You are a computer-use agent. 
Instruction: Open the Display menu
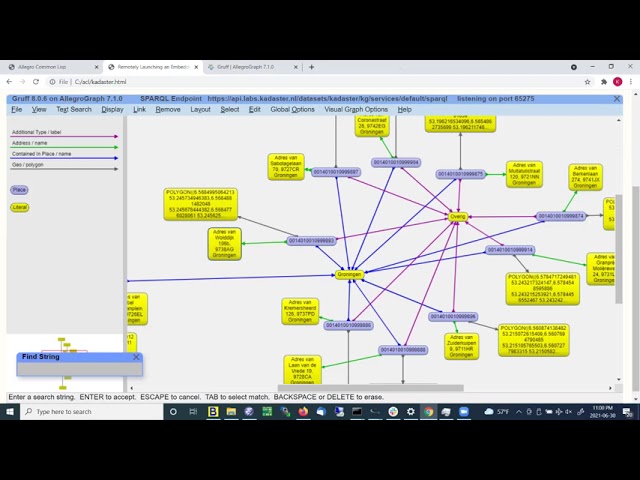coord(113,109)
